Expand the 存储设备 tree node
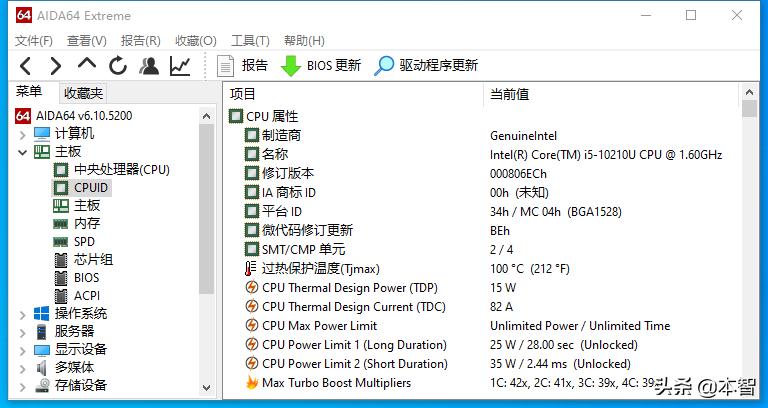 [22, 386]
